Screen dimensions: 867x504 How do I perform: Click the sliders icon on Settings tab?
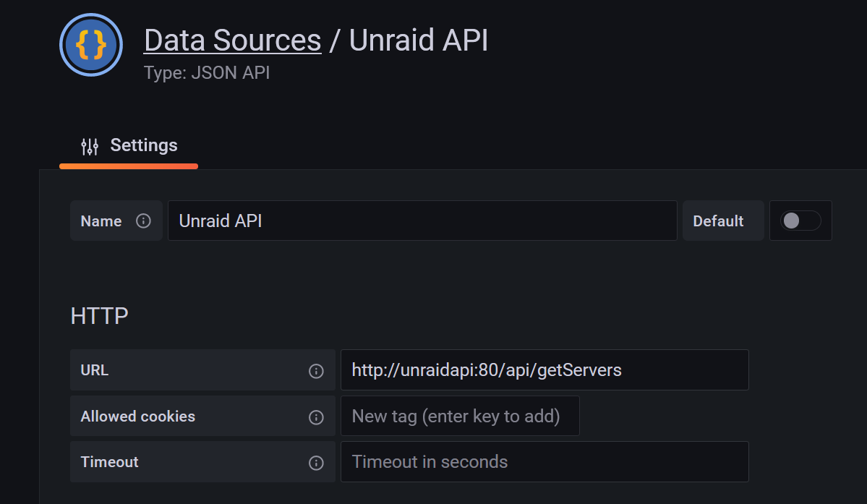coord(90,146)
